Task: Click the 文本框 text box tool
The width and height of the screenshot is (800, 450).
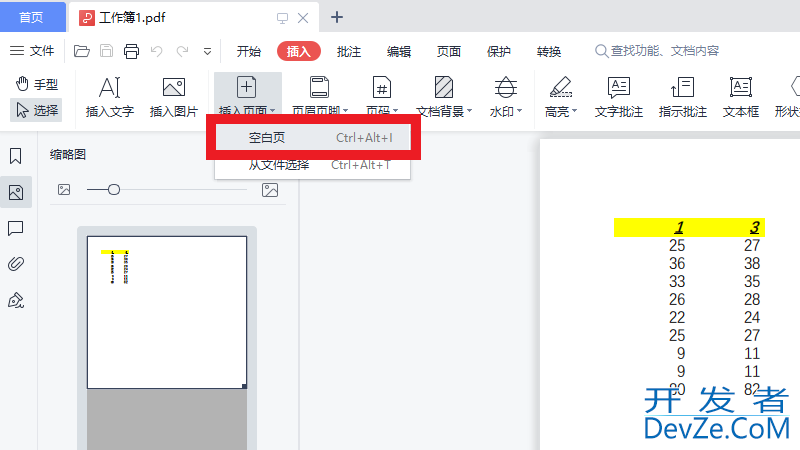Action: point(741,97)
